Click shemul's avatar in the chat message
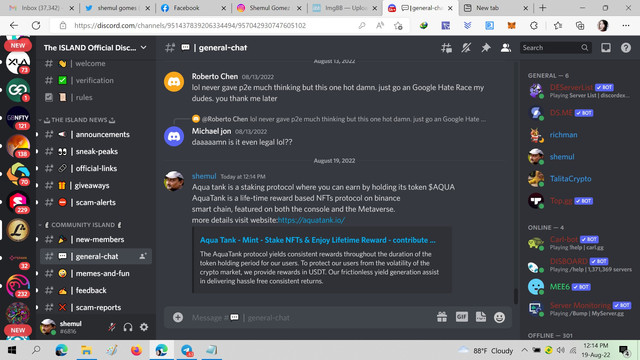This screenshot has height=360, width=640. pyautogui.click(x=174, y=181)
